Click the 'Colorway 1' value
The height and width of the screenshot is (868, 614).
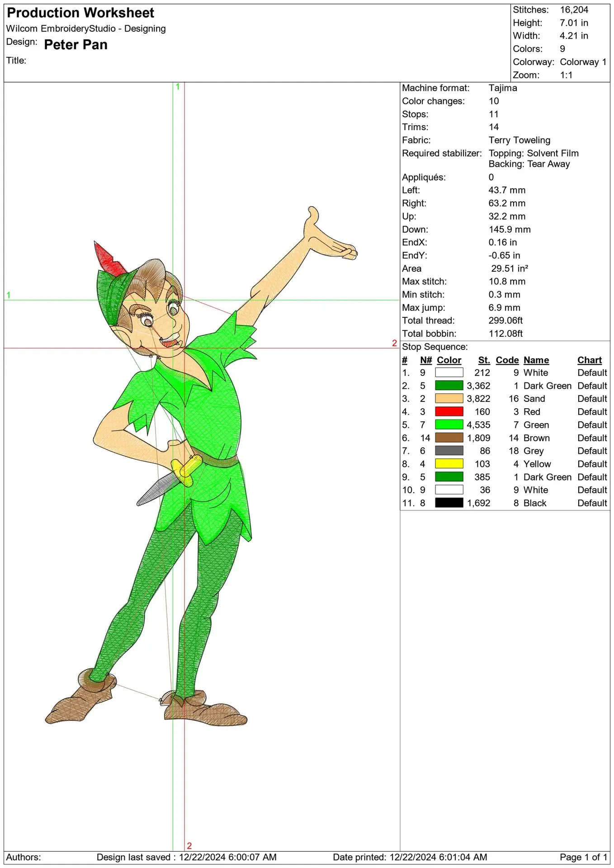coord(583,62)
